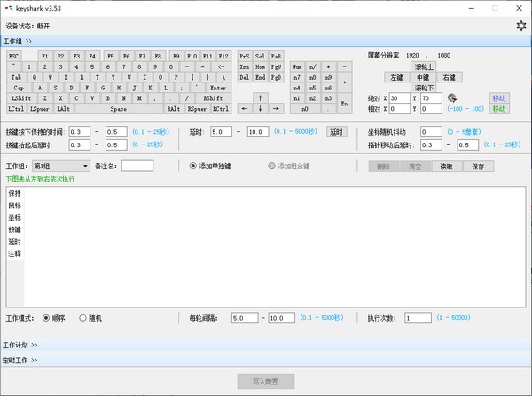The image size is (532, 396).
Task: Click the PrS key on virtual keyboard
Action: click(246, 56)
